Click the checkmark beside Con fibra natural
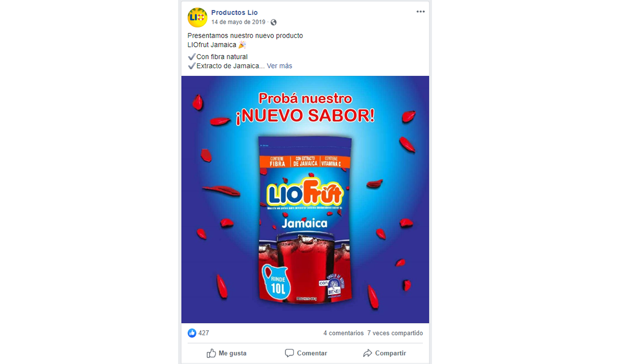 pyautogui.click(x=192, y=57)
